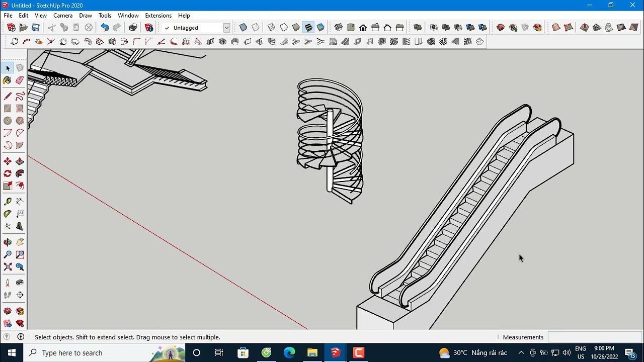Open File Explorer from taskbar

tap(312, 352)
